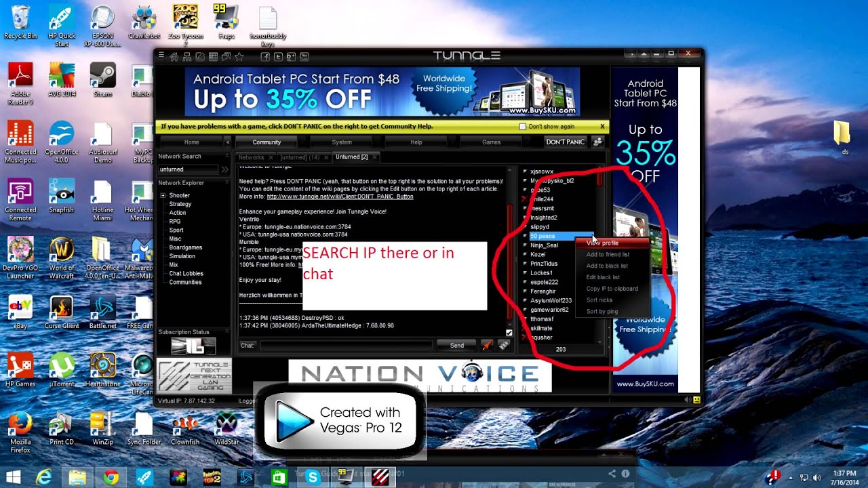Select user Ninja_Seal in user list
This screenshot has width=868, height=488.
[x=544, y=245]
